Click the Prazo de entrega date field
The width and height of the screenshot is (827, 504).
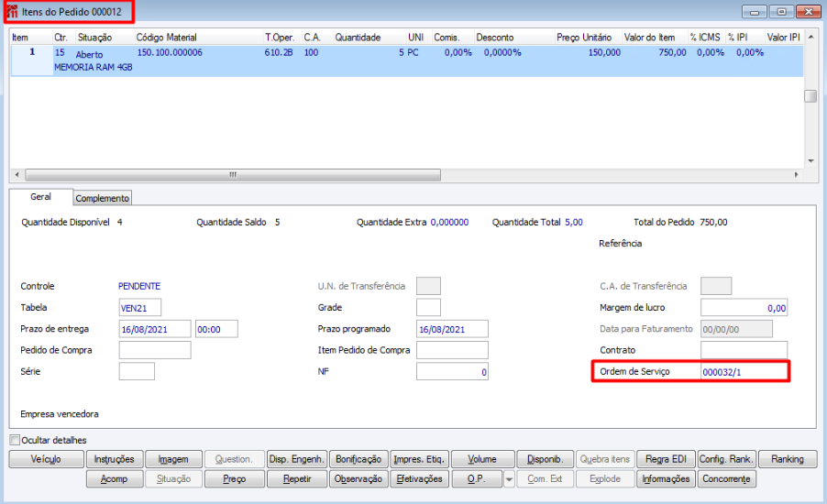(x=155, y=329)
